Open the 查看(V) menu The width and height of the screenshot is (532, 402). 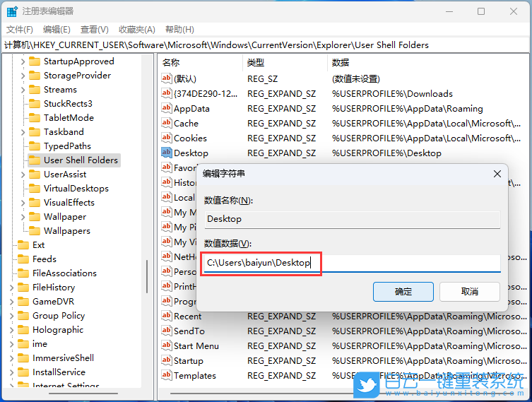point(95,30)
